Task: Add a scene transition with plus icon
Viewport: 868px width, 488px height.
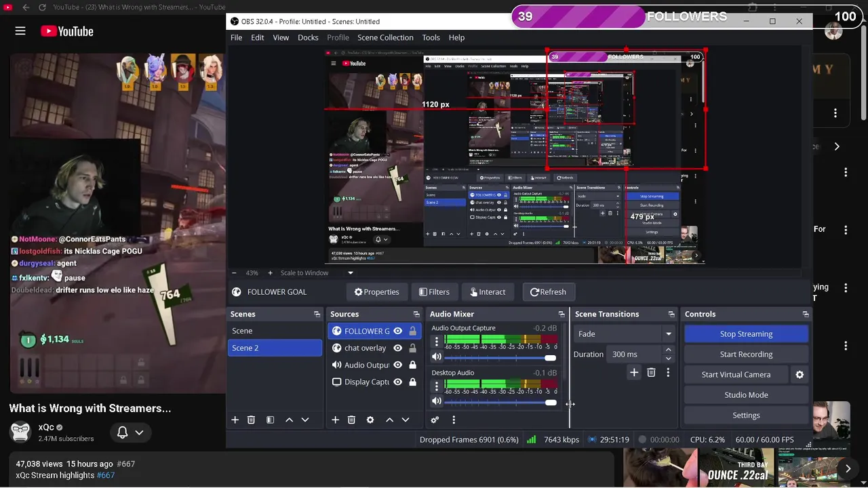Action: click(x=634, y=372)
